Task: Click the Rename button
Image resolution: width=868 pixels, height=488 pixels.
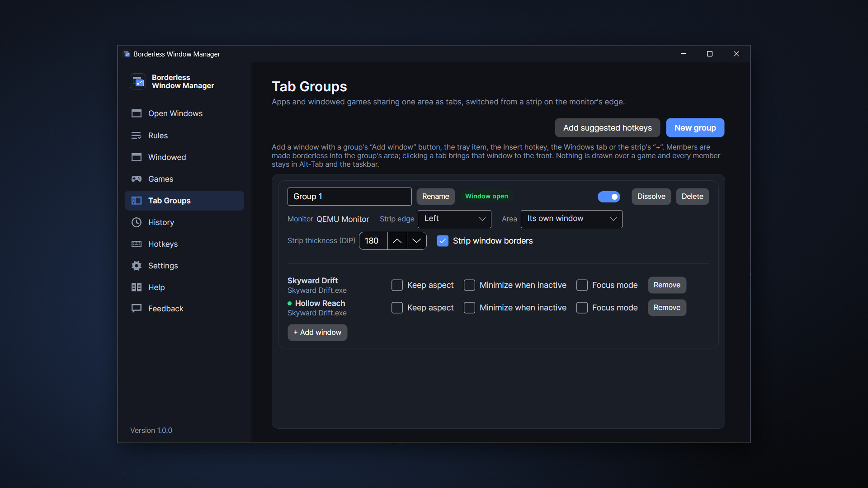Action: pos(435,197)
